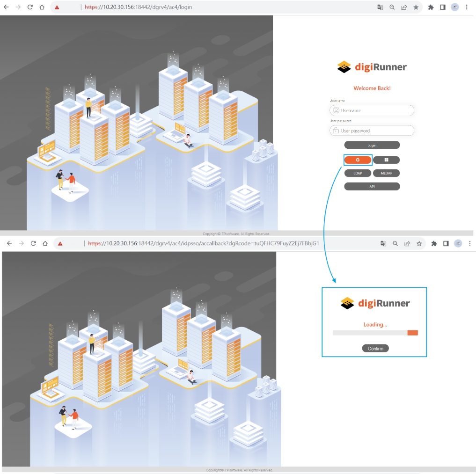The image size is (476, 474).
Task: Click the Google sign-in G button
Action: [358, 160]
